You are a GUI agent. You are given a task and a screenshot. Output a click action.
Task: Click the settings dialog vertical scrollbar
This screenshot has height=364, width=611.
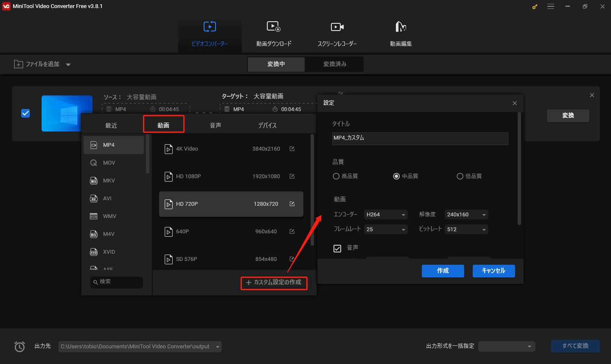pos(519,168)
